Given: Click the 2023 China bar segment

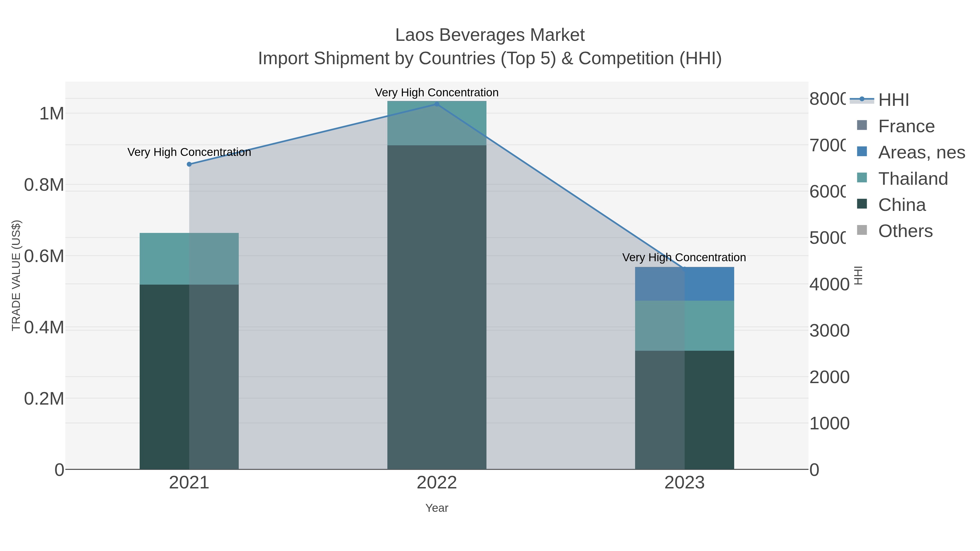Looking at the screenshot, I should coord(684,410).
